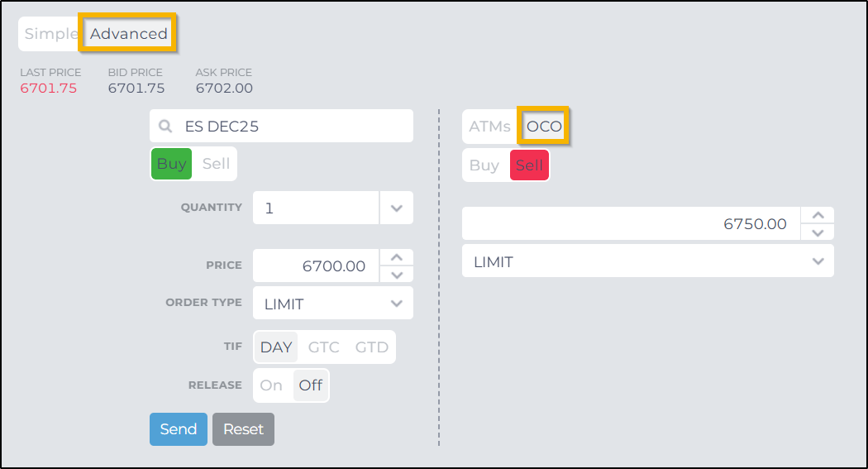Click the search magnifier icon by ES DEC25
This screenshot has height=469, width=868.
(x=165, y=127)
